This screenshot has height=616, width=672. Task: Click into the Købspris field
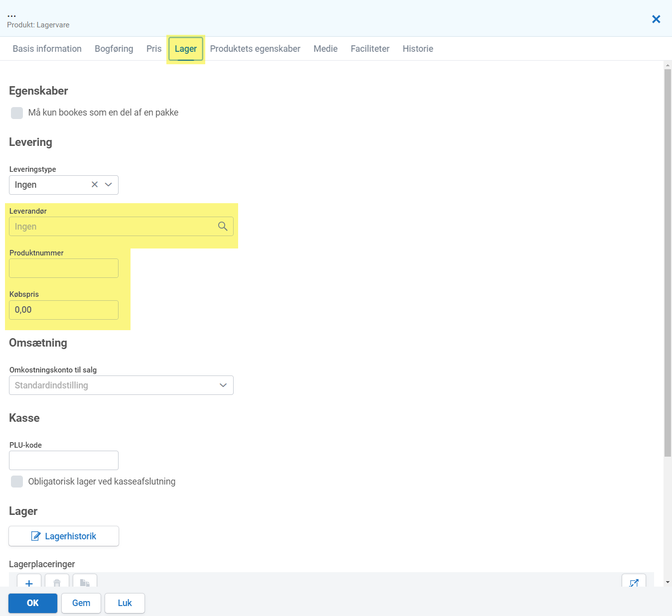click(x=64, y=310)
